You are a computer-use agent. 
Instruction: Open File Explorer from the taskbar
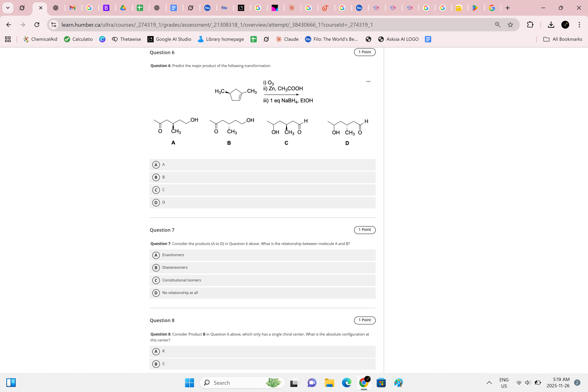tap(329, 383)
